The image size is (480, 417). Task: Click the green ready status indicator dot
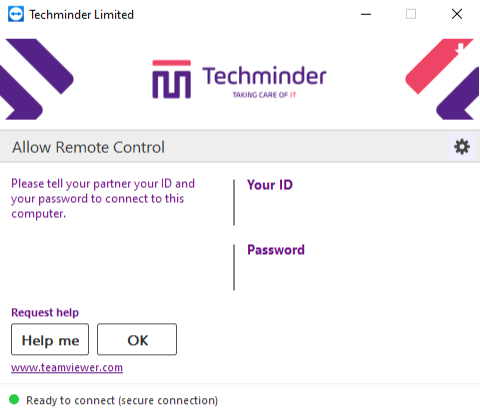click(x=14, y=399)
